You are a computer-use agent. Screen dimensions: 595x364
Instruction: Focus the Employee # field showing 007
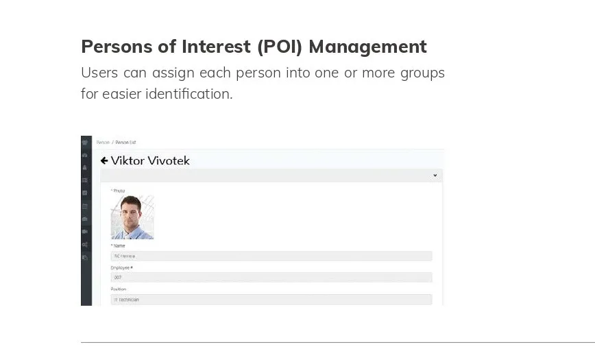[271, 278]
